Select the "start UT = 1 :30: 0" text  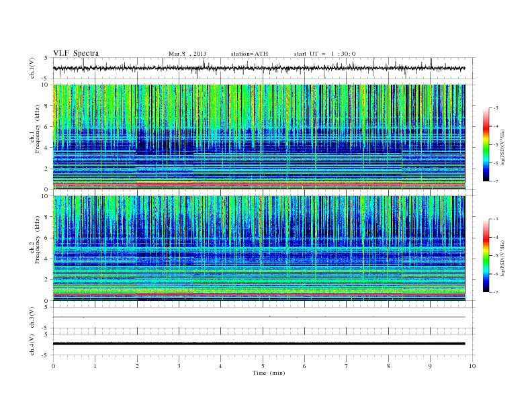point(324,54)
